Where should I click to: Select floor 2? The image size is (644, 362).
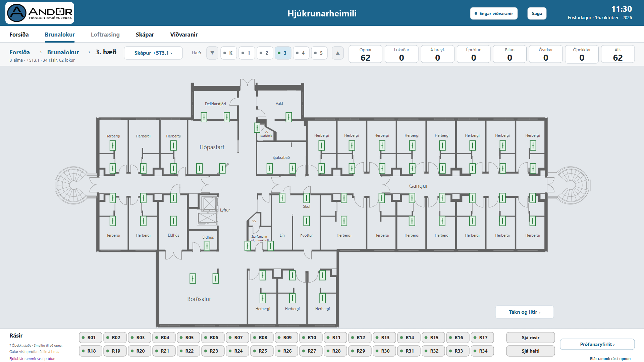click(265, 53)
